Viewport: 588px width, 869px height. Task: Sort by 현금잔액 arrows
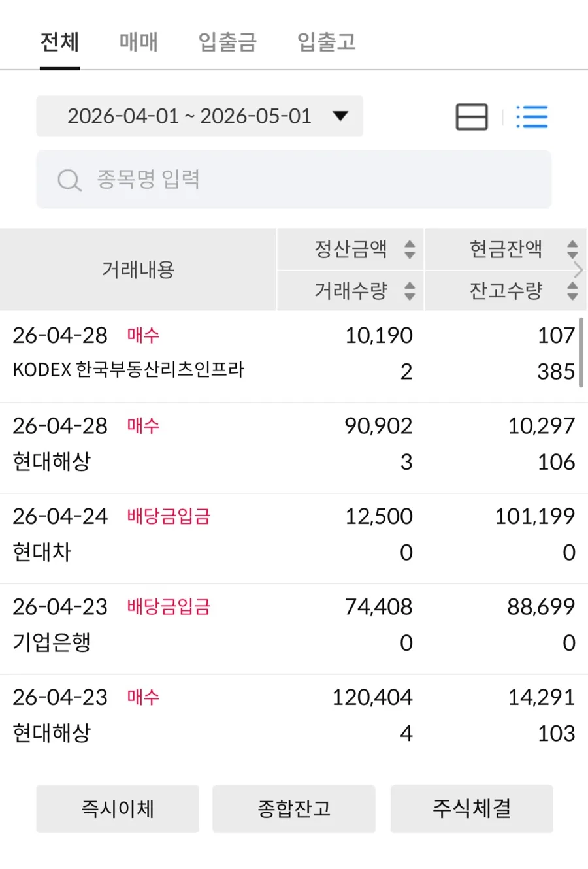(572, 249)
